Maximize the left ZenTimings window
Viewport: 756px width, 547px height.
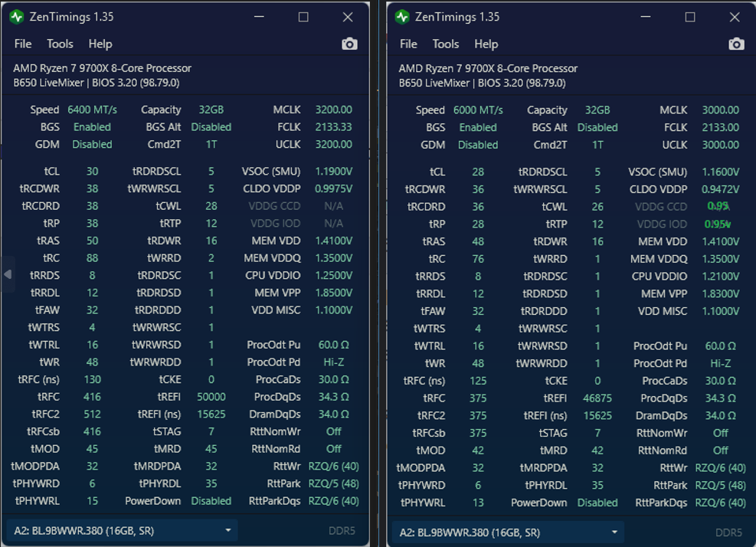(303, 17)
